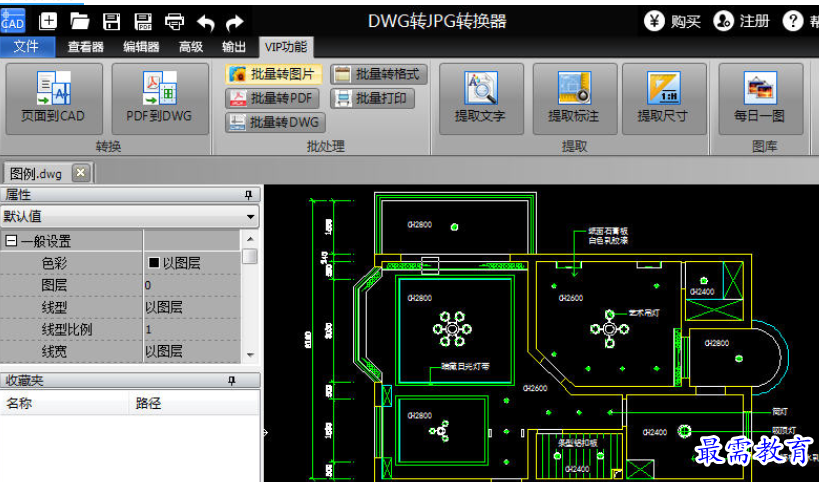Select the 图层 property row label
Image resolution: width=819 pixels, height=482 pixels.
pyautogui.click(x=55, y=285)
